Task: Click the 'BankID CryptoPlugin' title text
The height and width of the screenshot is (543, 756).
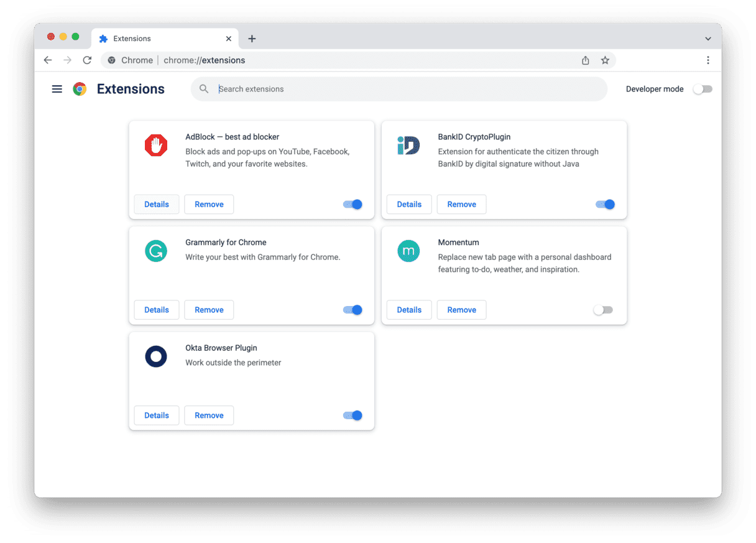Action: [x=474, y=137]
